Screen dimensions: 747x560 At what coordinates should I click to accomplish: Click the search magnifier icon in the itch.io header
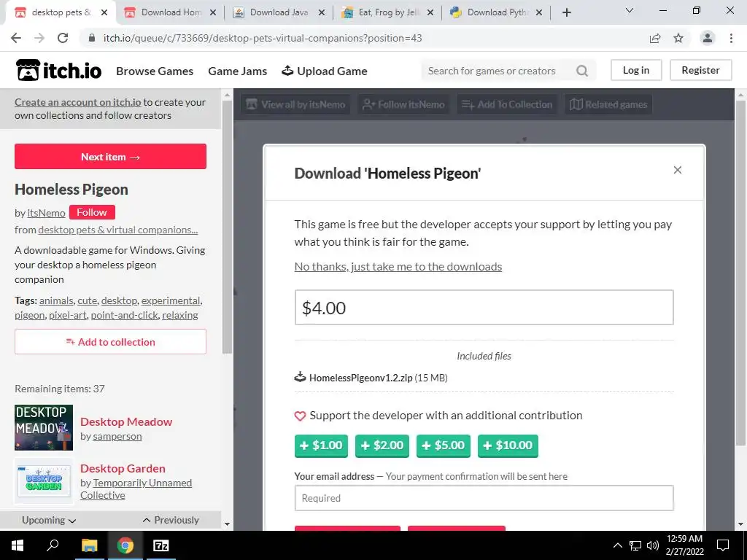pyautogui.click(x=581, y=71)
